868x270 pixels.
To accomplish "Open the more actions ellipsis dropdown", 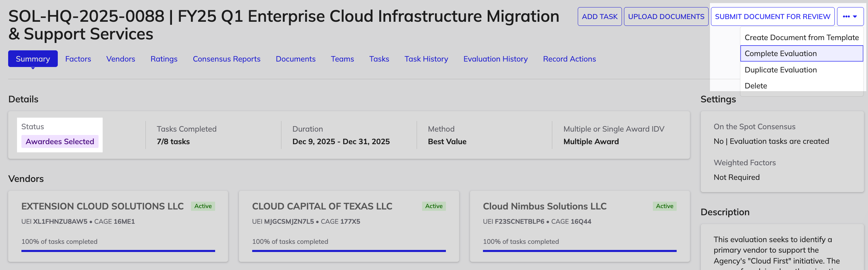I will pos(850,16).
